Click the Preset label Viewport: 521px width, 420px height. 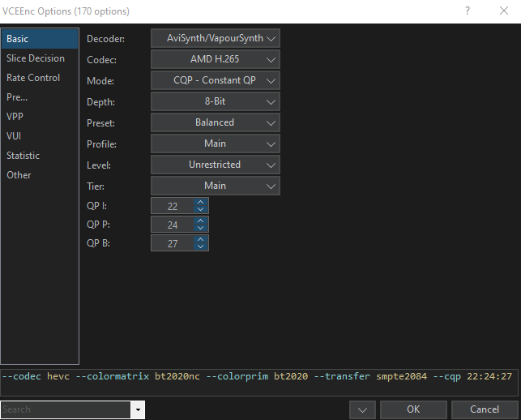coord(100,123)
